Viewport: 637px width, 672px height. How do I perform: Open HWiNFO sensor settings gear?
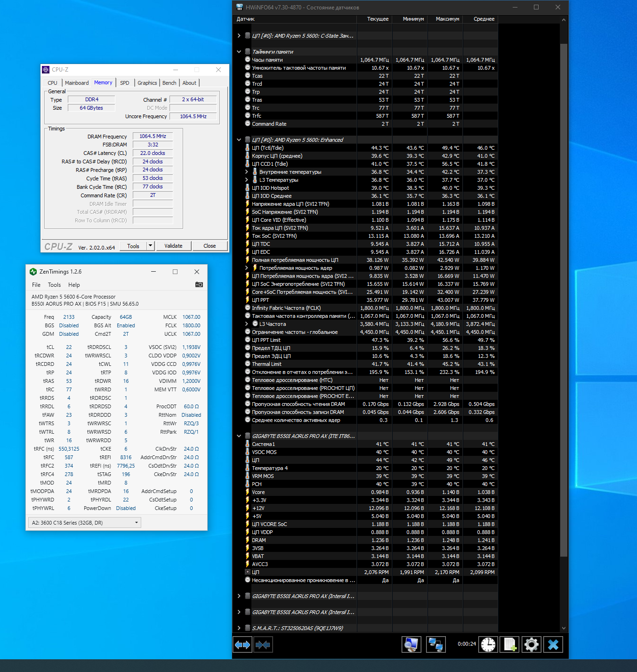click(x=532, y=644)
